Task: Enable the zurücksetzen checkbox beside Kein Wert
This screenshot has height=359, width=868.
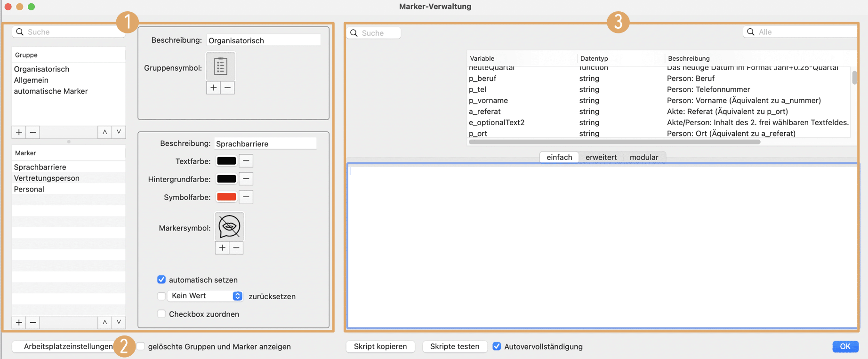Action: click(x=161, y=296)
